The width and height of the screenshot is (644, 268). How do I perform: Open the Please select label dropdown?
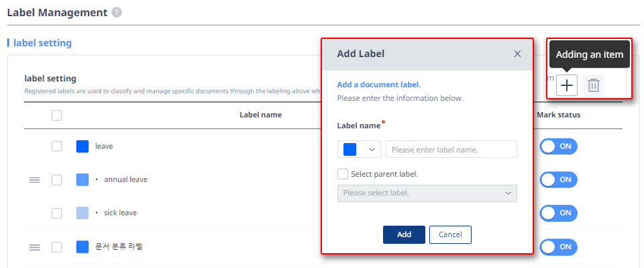click(427, 193)
